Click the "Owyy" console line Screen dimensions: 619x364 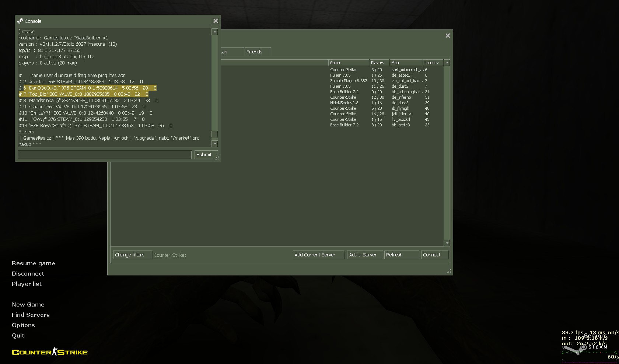pos(82,119)
